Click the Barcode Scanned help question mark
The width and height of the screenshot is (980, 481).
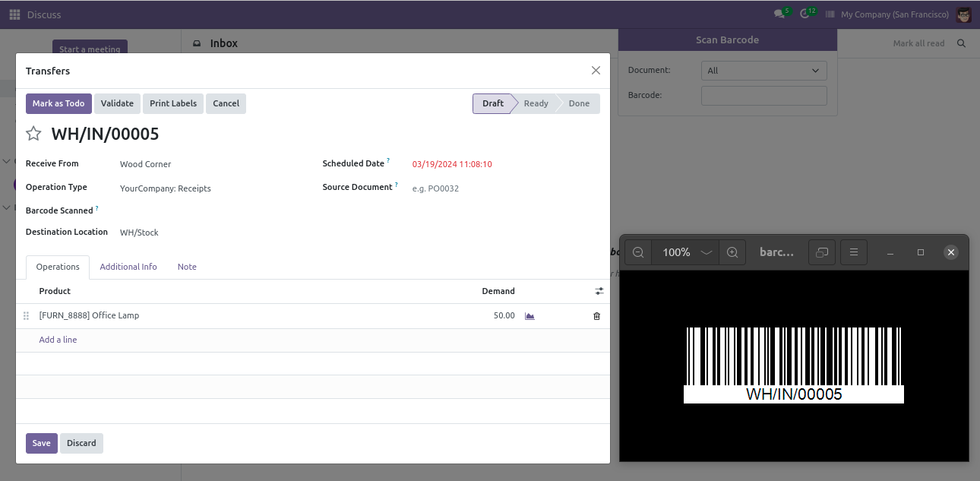coord(97,208)
